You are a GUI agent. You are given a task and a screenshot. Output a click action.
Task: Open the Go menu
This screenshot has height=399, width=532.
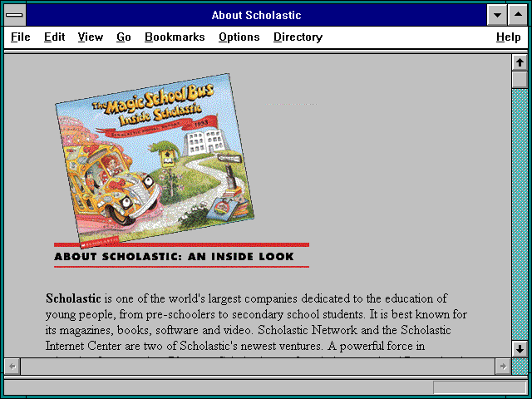pyautogui.click(x=124, y=37)
